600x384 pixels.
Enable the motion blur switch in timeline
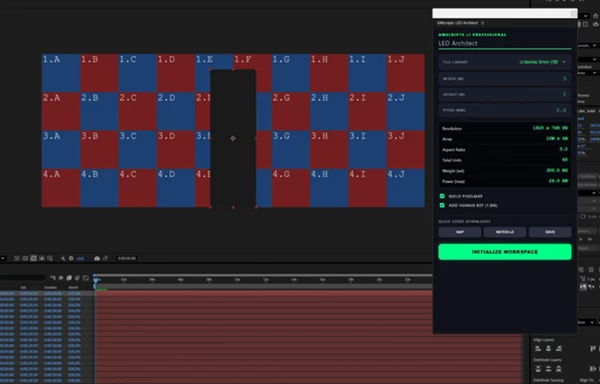(x=77, y=278)
